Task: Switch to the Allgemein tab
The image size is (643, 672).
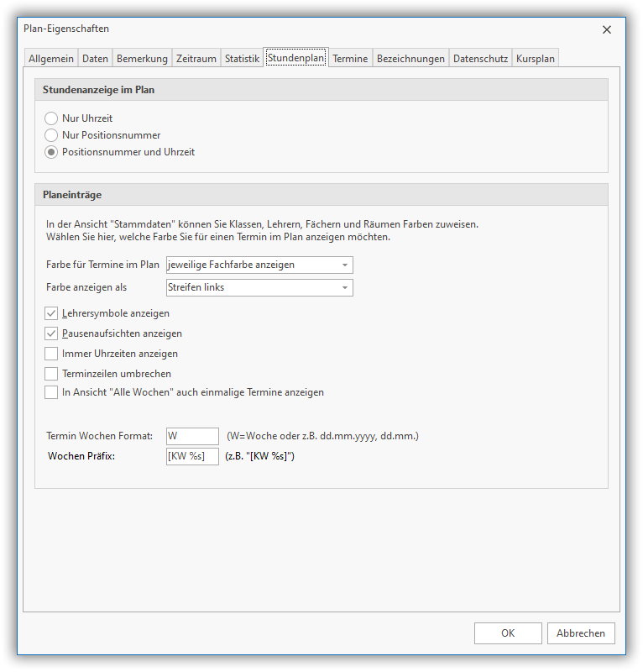Action: point(50,59)
